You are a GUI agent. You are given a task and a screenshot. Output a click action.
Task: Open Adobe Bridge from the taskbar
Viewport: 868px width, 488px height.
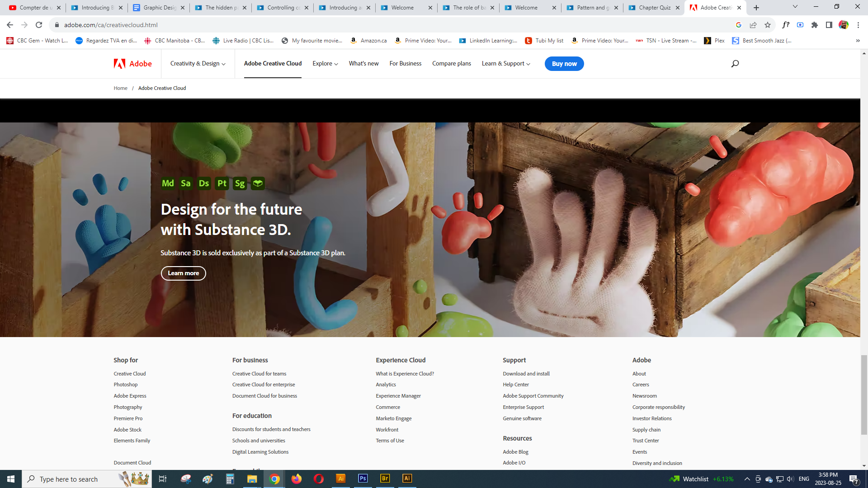[385, 479]
